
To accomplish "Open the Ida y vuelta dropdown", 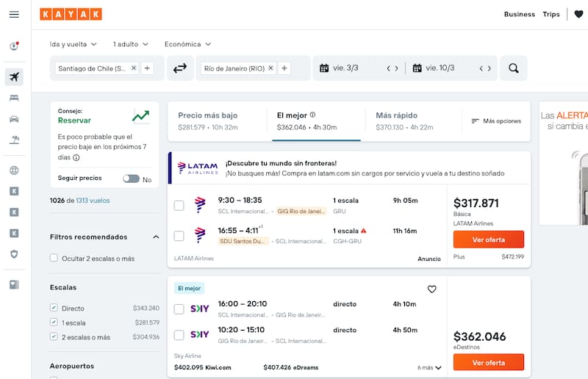I will click(x=73, y=44).
